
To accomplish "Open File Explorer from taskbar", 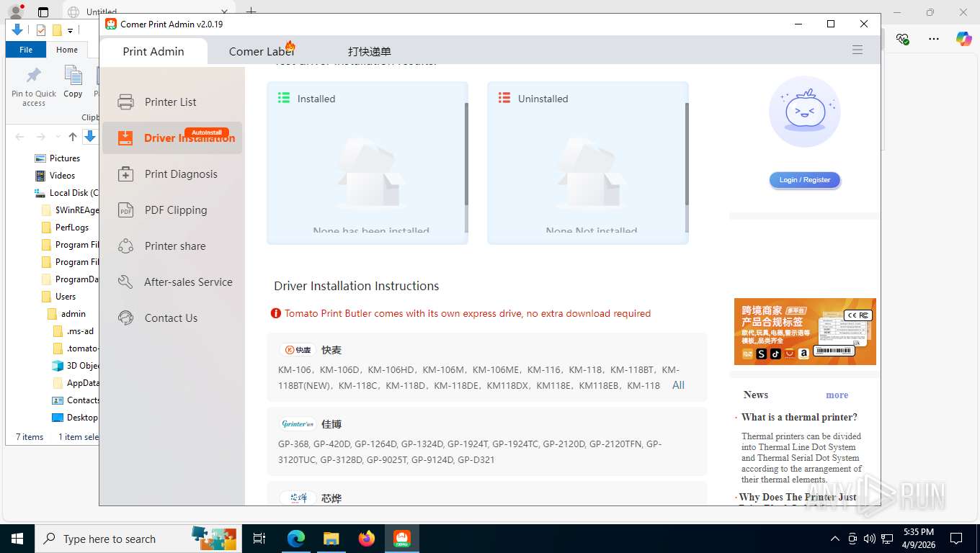I will click(331, 539).
